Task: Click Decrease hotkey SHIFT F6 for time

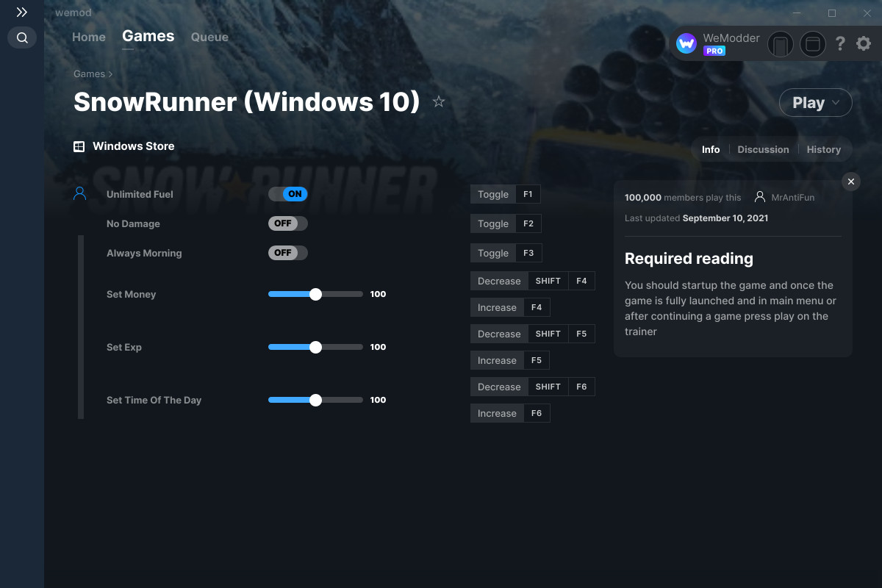Action: 533,387
